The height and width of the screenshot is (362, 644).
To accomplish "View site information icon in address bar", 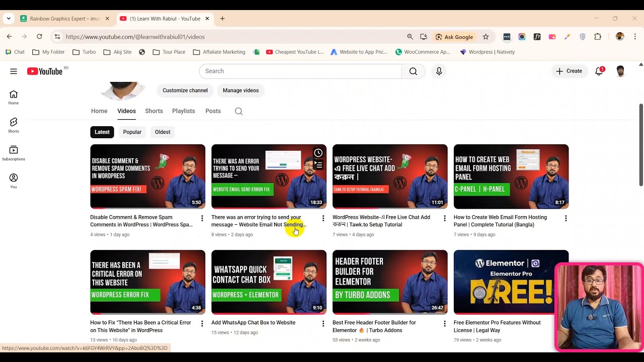I will (57, 37).
